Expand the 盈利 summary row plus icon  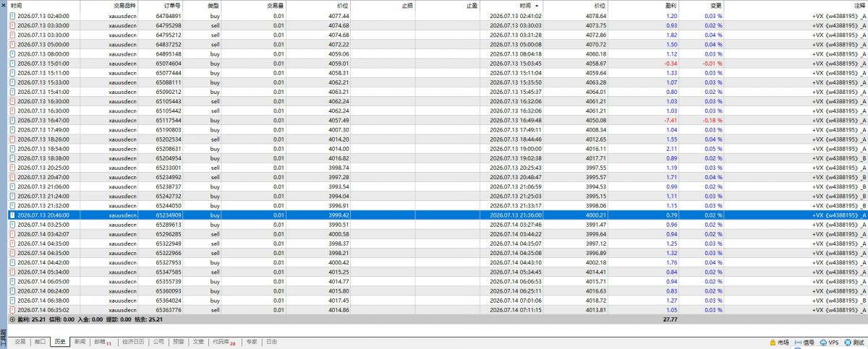[12, 319]
